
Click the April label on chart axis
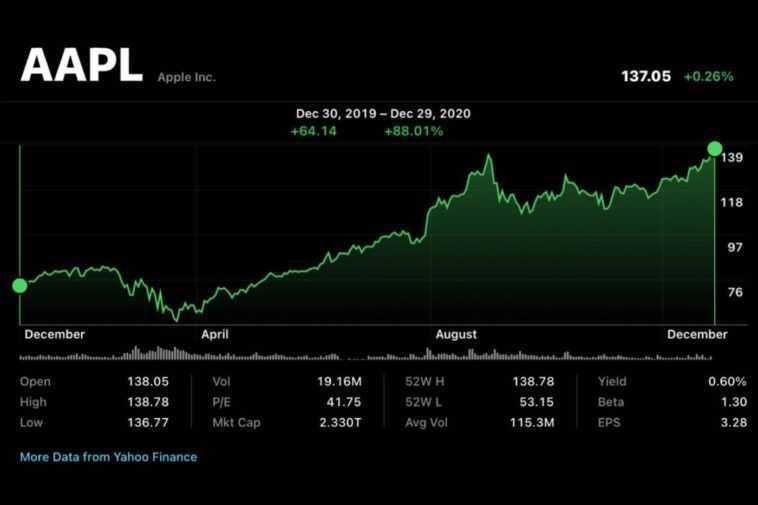pos(215,334)
